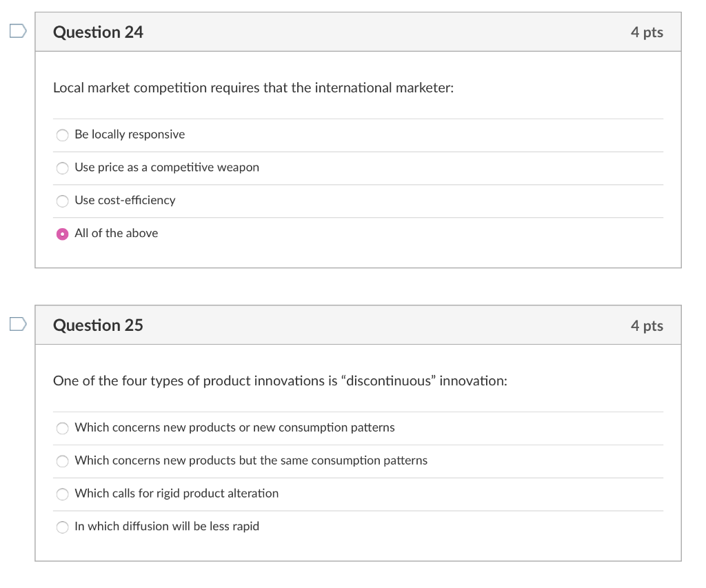Click the 'Question 25' heading

98,325
